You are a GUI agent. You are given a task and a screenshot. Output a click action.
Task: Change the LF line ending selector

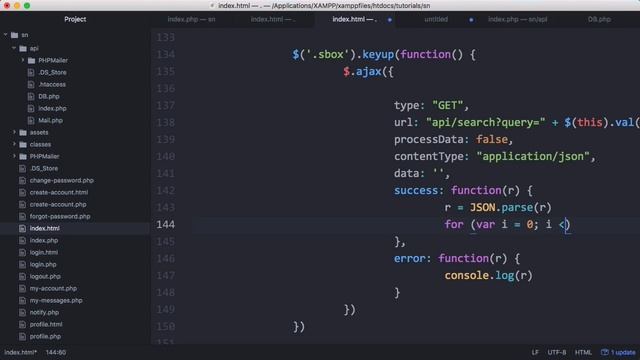tap(535, 352)
